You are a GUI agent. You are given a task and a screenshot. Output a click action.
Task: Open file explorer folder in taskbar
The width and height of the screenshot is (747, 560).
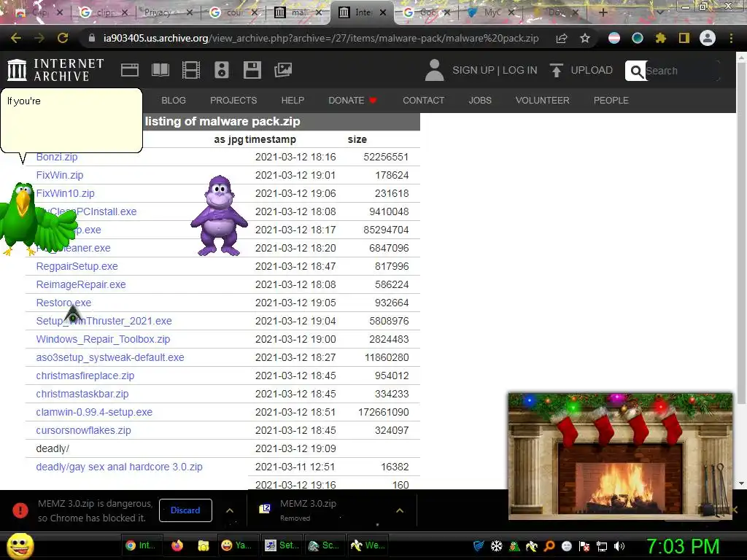point(204,545)
